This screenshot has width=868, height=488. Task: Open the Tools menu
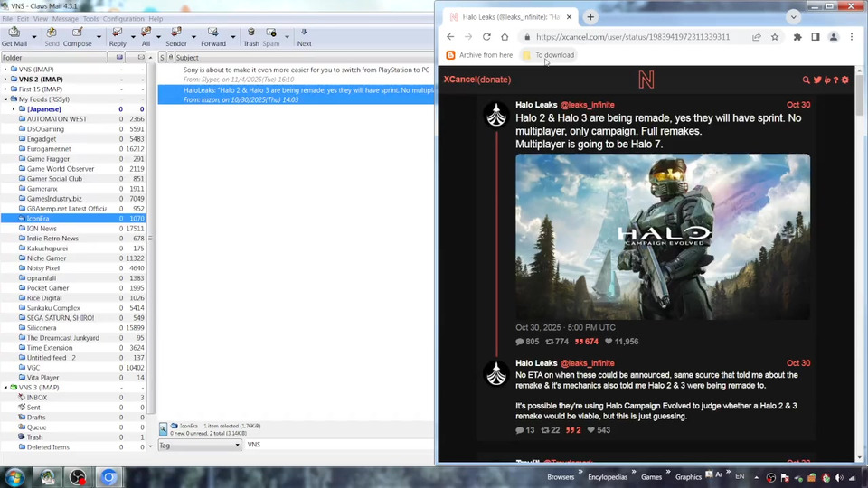click(x=90, y=19)
